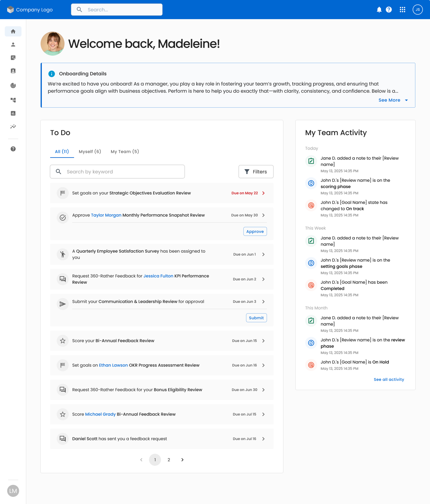Open the bar chart reports sidebar icon
This screenshot has height=504, width=430.
coord(13,113)
